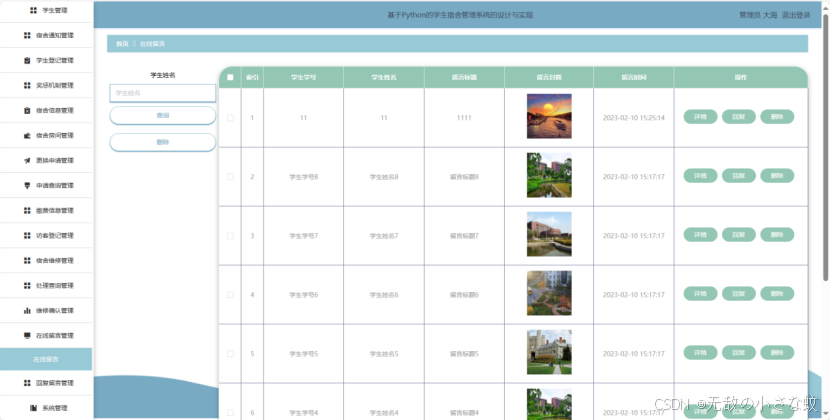Click 回复 for 留言标题7 row
830x420 pixels.
[738, 235]
